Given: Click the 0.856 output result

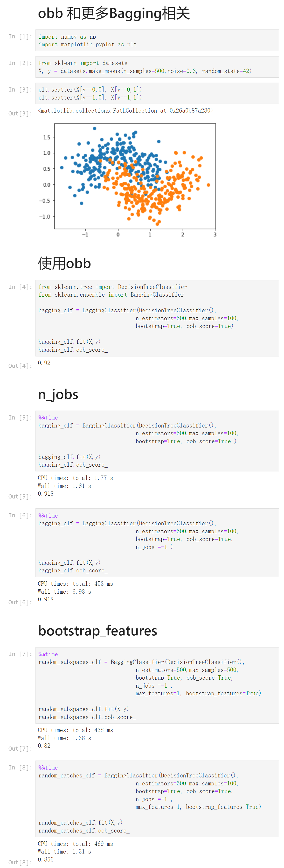Looking at the screenshot, I should [45, 859].
